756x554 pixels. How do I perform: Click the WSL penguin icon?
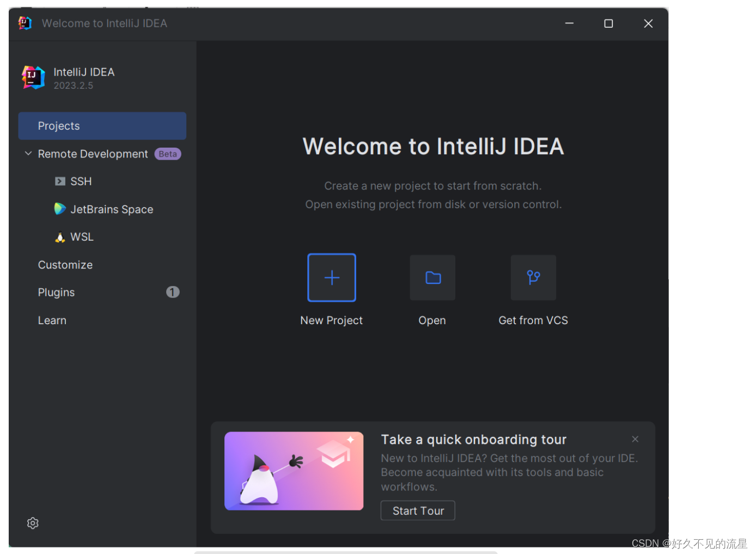[60, 237]
